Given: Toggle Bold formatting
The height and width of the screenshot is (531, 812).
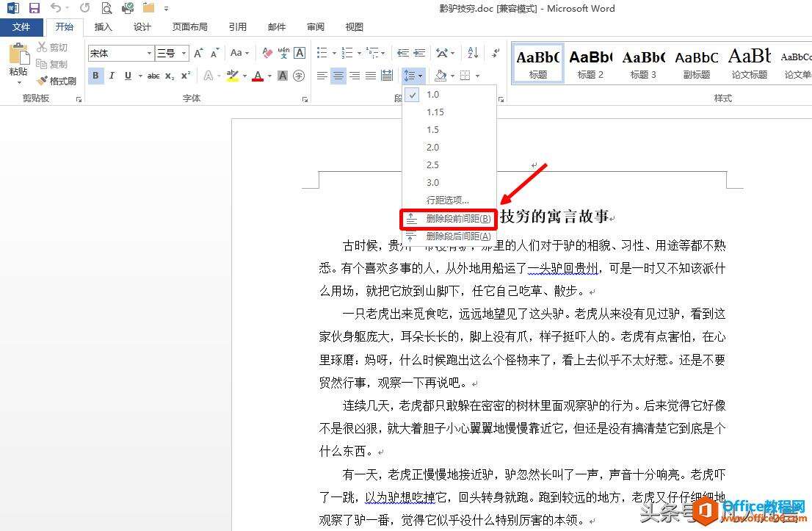Looking at the screenshot, I should (95, 76).
